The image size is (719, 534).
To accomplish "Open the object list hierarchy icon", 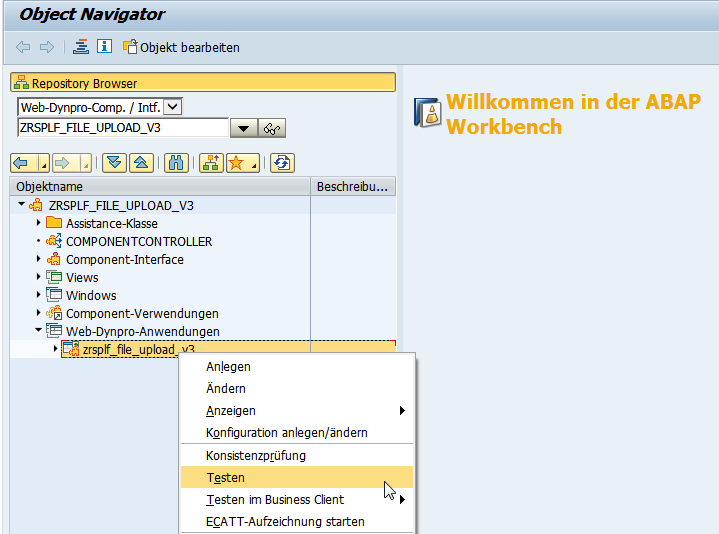I will (x=81, y=47).
